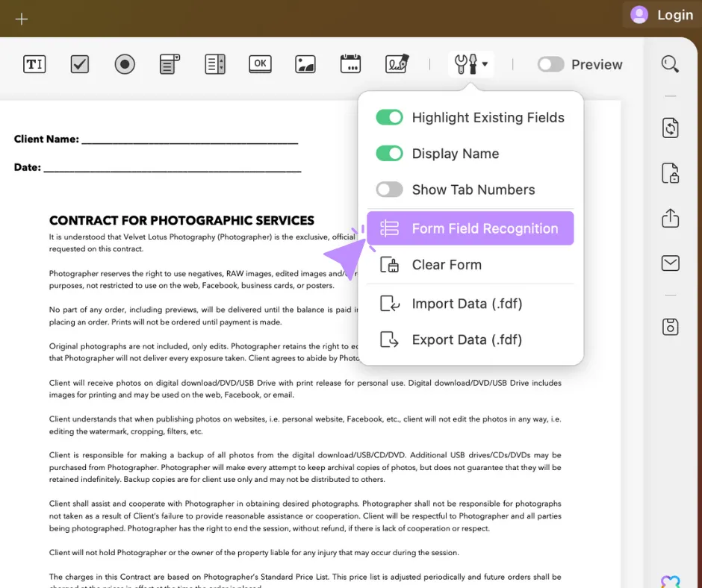This screenshot has width=702, height=588.
Task: Select the List Box form tool
Action: click(x=215, y=64)
